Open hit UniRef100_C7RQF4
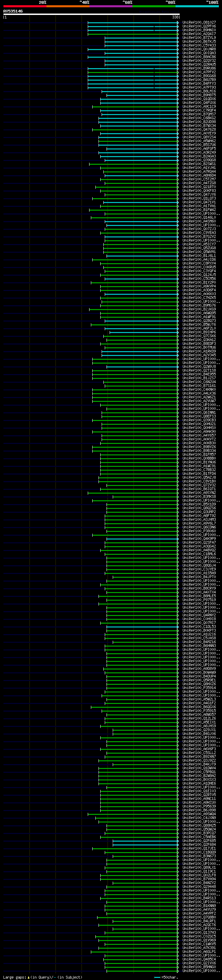Image resolution: width=222 pixels, height=980 pixels. point(199,110)
